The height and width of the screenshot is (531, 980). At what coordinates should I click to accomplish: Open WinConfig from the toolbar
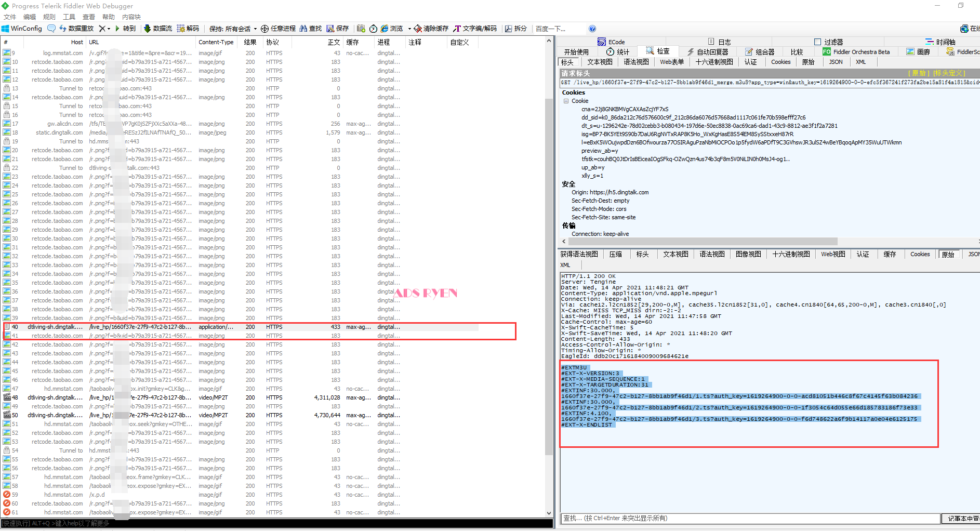click(22, 29)
